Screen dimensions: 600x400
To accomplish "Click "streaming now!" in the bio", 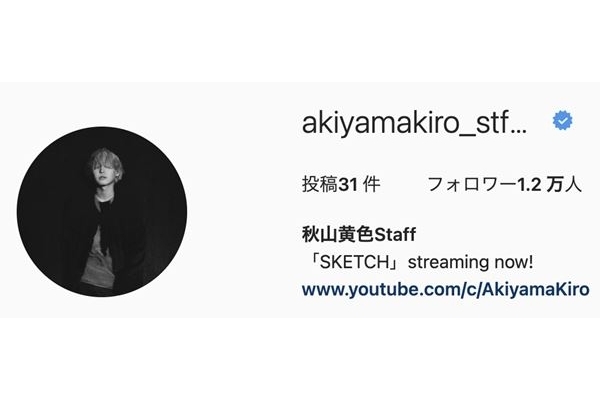I will tap(470, 263).
